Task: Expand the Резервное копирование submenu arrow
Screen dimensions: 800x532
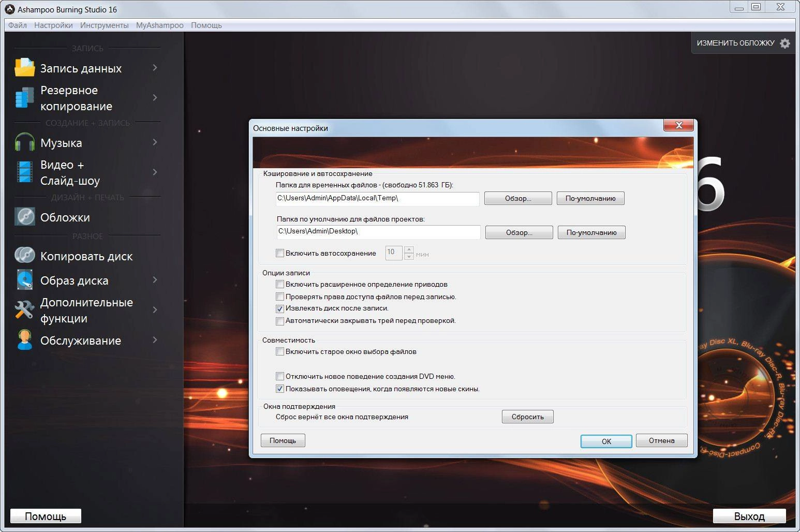Action: point(155,97)
